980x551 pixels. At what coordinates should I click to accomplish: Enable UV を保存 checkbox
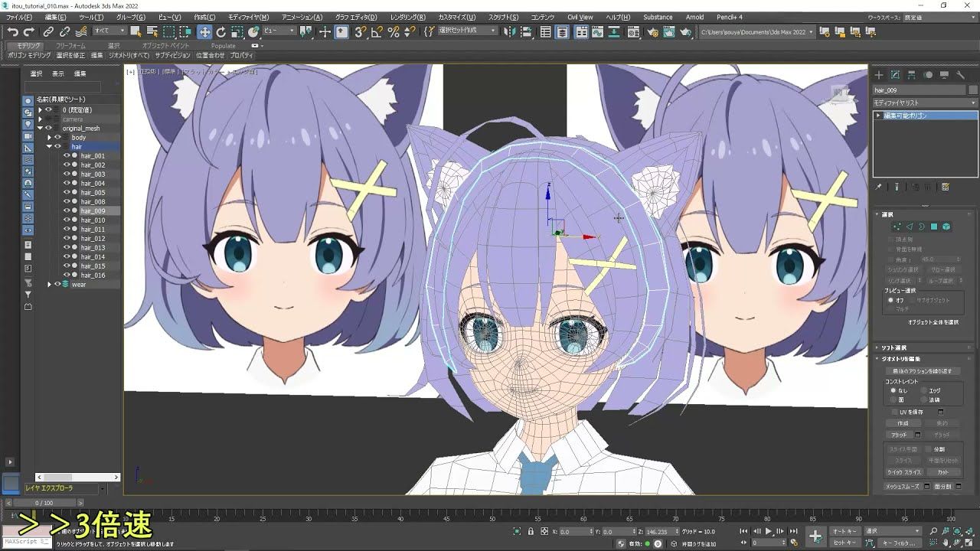[893, 412]
